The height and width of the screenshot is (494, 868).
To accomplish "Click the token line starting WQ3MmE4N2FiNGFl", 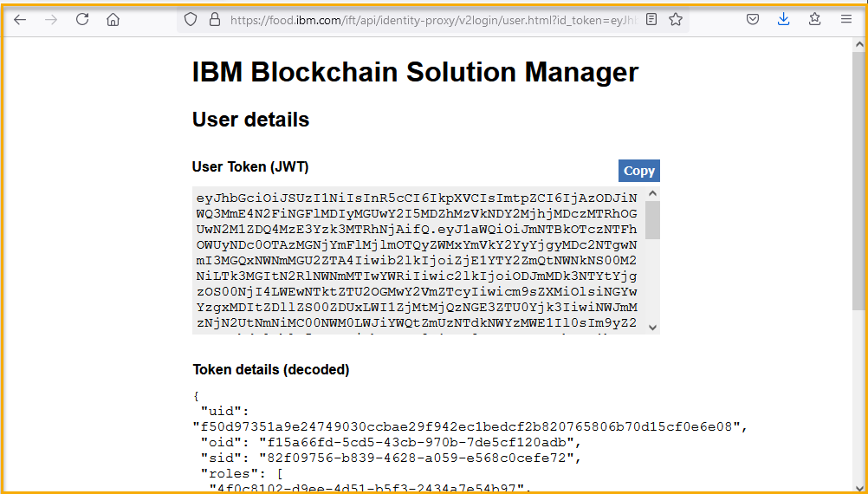I will [x=417, y=214].
